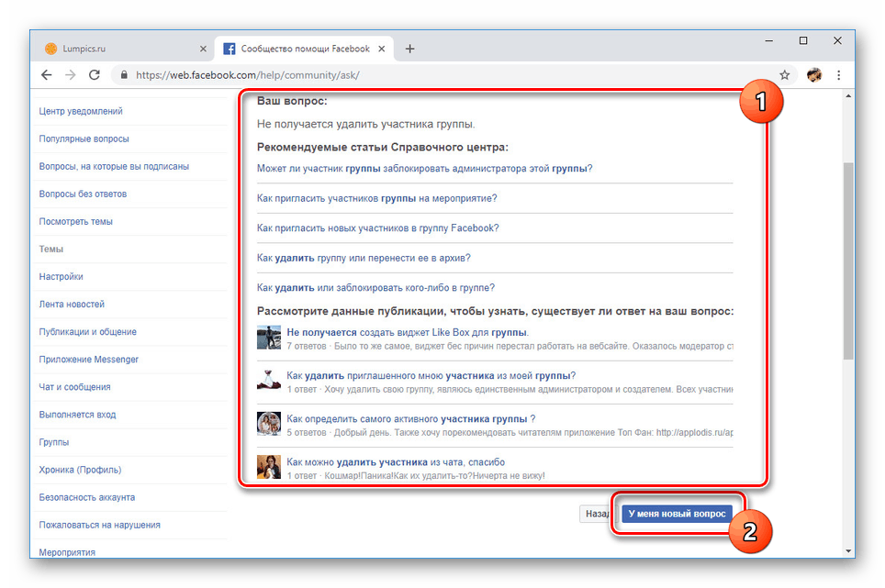Close the Facebook help community tab

click(x=382, y=49)
